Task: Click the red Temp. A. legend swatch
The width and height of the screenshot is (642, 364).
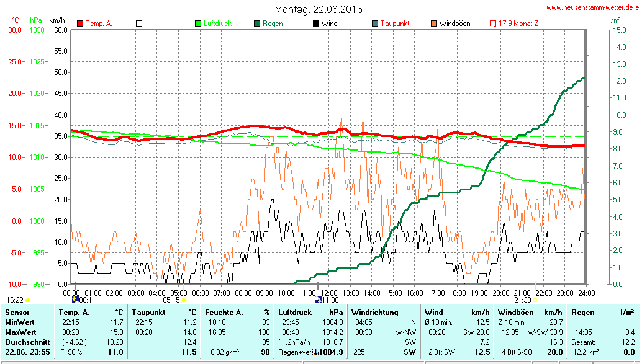Action: tap(80, 24)
